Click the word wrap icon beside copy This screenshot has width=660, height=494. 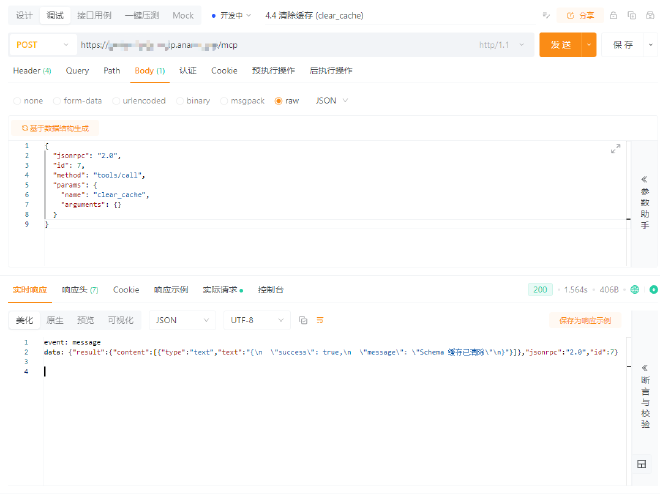coord(320,320)
